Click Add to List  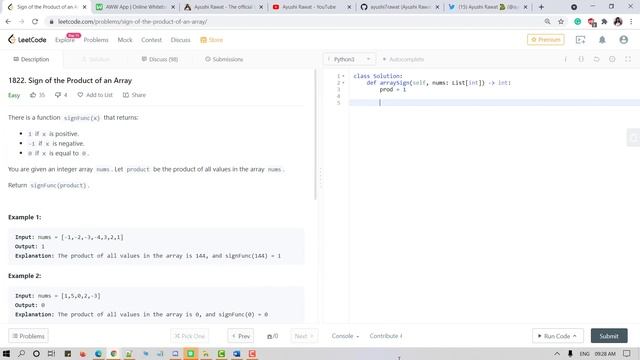95,95
